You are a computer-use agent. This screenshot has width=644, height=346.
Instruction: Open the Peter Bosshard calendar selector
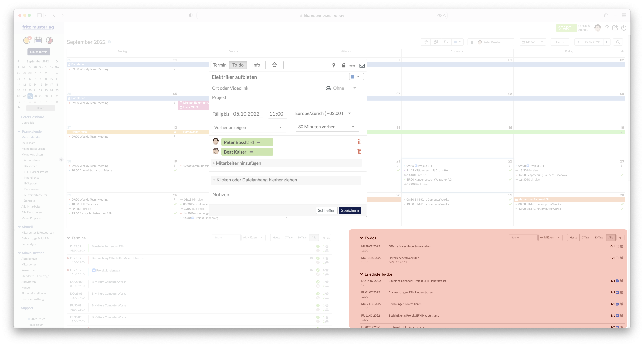click(x=495, y=42)
